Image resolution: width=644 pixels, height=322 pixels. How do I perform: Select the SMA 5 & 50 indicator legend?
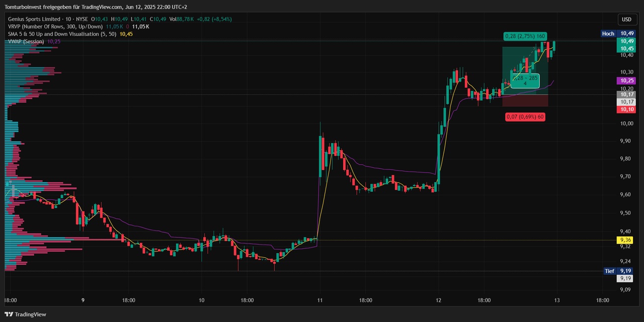[62, 34]
